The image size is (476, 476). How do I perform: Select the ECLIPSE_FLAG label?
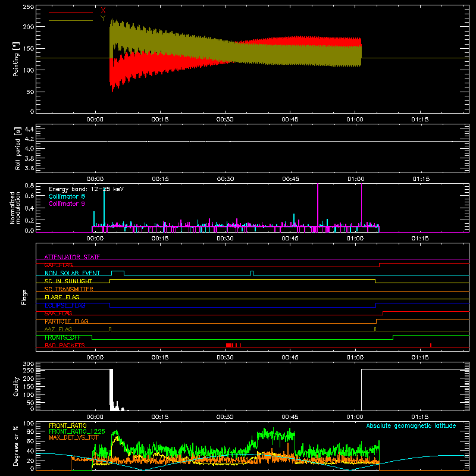click(x=65, y=305)
